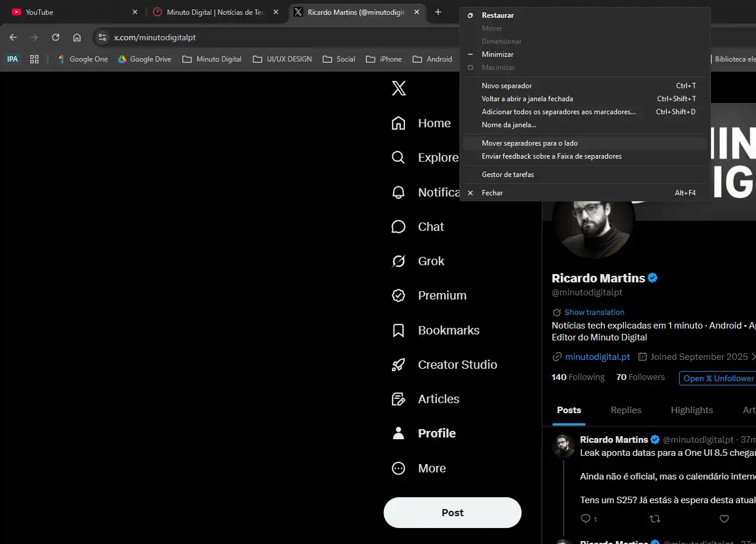Click the Post button
Viewport: 756px width, 544px height.
452,512
